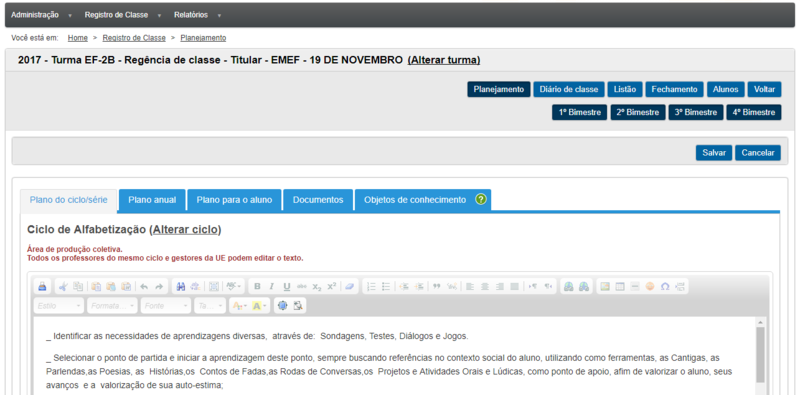Click the Remove Link icon
The width and height of the screenshot is (800, 395).
pyautogui.click(x=584, y=286)
